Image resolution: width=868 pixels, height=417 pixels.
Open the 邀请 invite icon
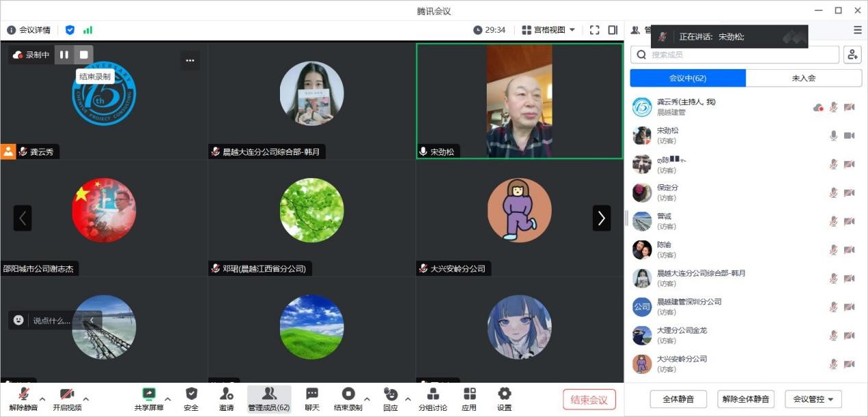(226, 394)
